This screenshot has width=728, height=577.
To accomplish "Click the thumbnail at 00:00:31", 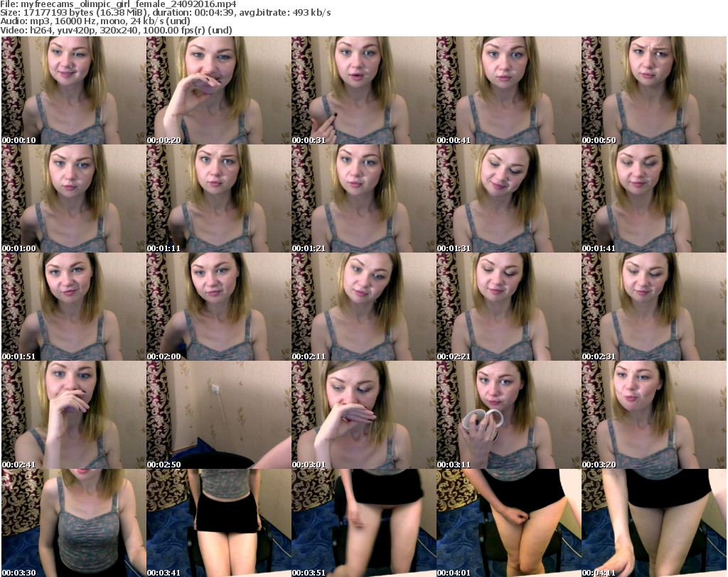I will (363, 90).
